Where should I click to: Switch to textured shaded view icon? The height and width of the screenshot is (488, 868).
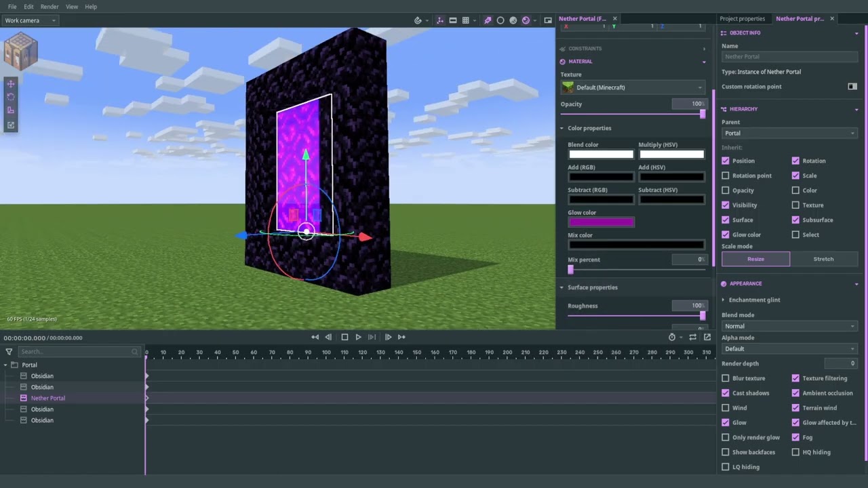click(x=513, y=20)
